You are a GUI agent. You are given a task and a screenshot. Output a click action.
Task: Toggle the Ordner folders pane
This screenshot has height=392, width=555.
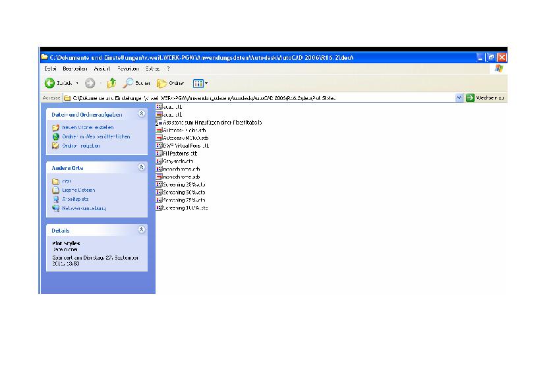[171, 83]
